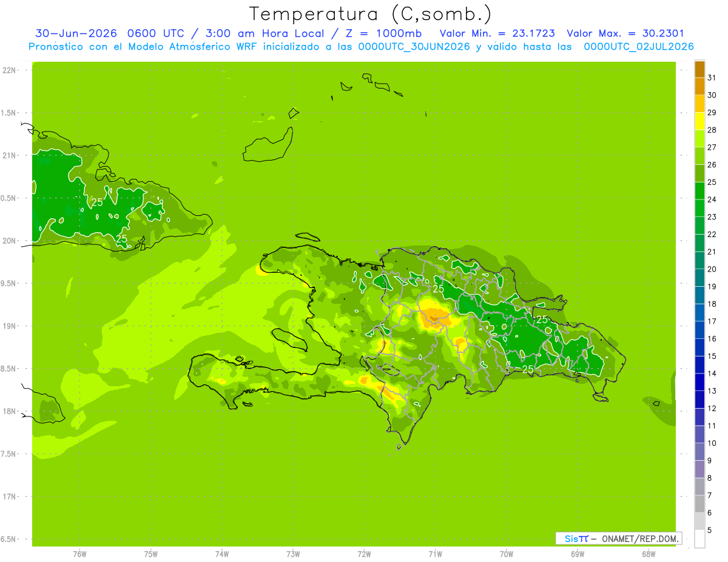Click the "22N" latitude axis label

coord(9,70)
